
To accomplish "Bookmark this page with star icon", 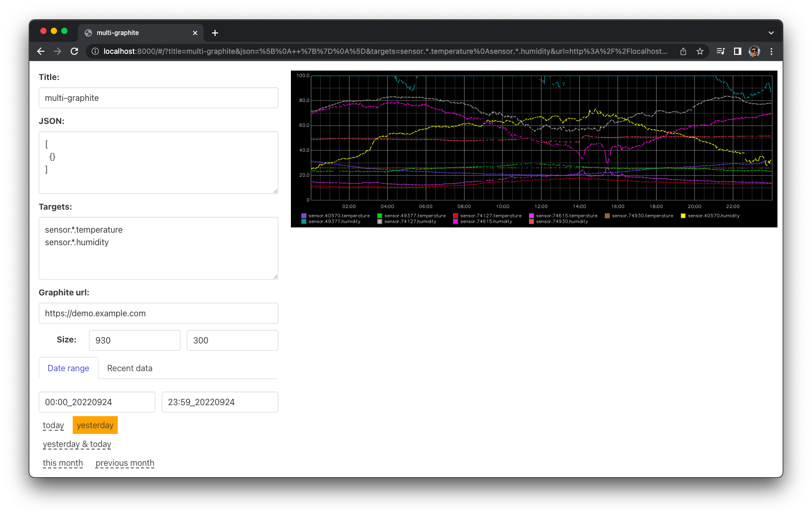I will point(700,51).
